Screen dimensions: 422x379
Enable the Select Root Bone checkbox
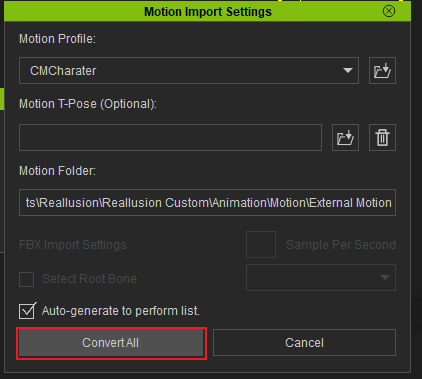coord(26,279)
